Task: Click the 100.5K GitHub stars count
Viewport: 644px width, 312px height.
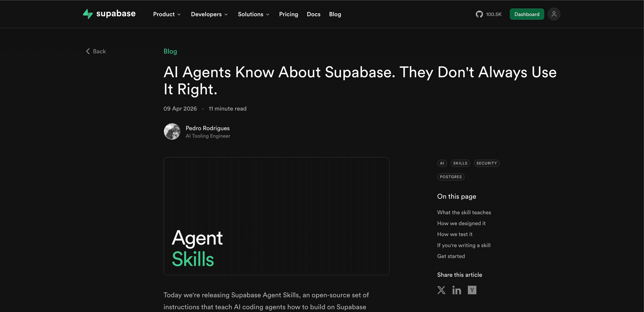Action: click(493, 14)
